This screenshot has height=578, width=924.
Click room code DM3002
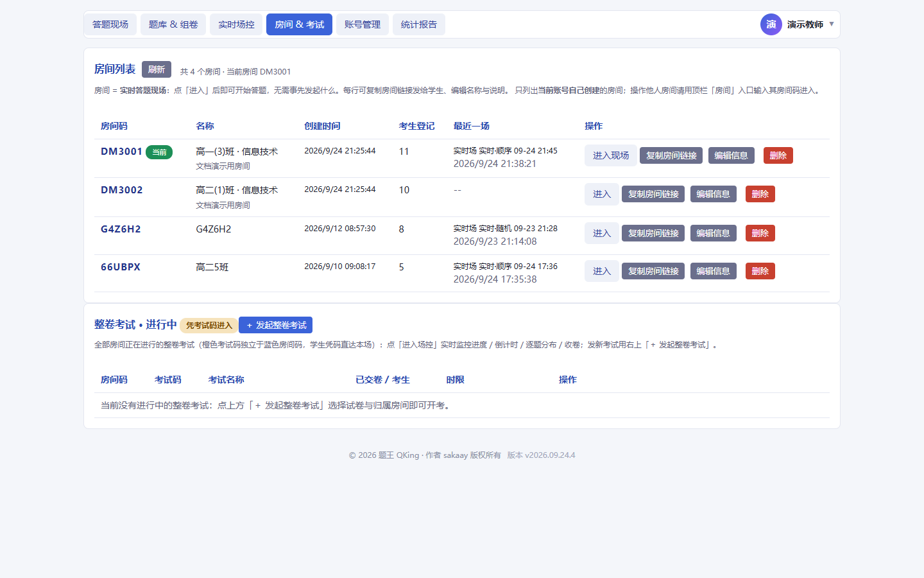[122, 190]
